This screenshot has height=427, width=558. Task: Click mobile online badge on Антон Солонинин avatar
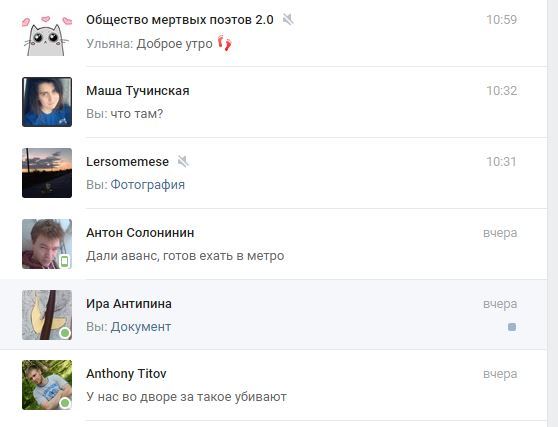64,262
